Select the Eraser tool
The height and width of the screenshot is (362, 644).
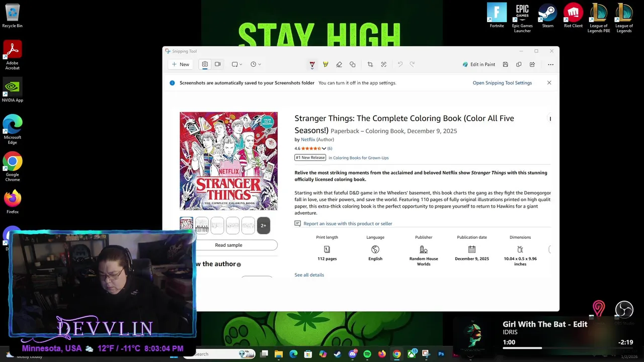(339, 64)
